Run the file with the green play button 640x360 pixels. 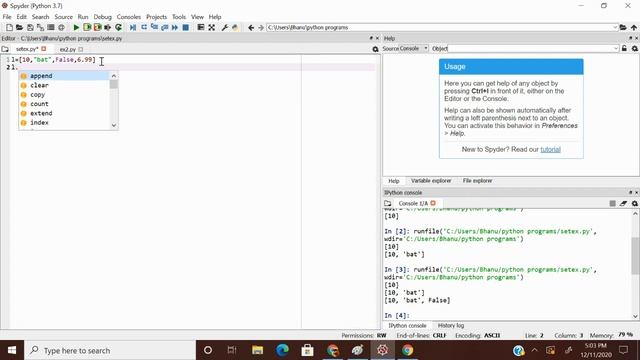76,27
